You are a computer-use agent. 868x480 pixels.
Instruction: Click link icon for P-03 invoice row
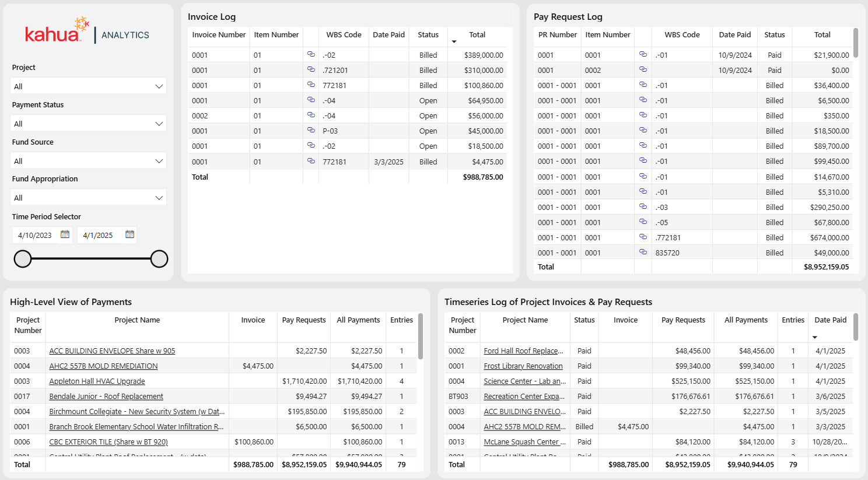tap(311, 131)
